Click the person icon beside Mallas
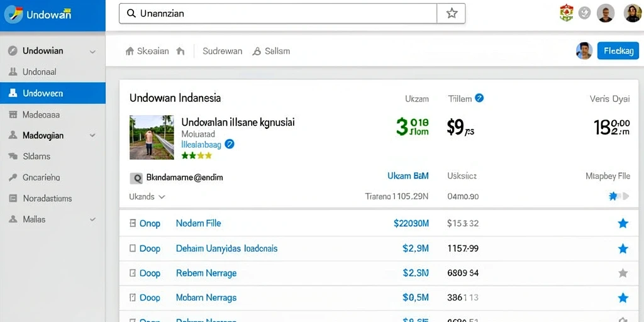Image resolution: width=644 pixels, height=322 pixels. pos(13,219)
